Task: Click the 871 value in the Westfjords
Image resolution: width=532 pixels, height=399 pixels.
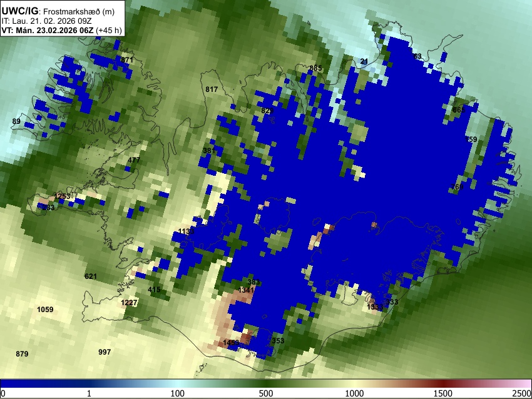Action: tap(127, 60)
